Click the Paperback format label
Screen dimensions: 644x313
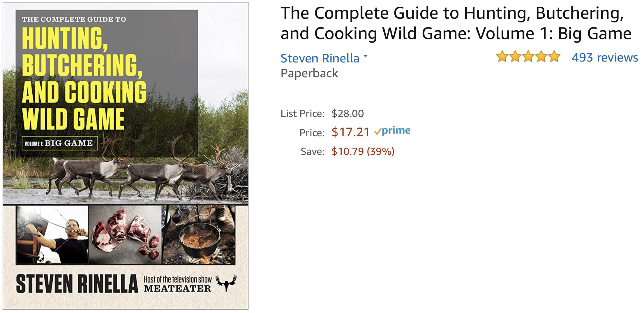[309, 73]
